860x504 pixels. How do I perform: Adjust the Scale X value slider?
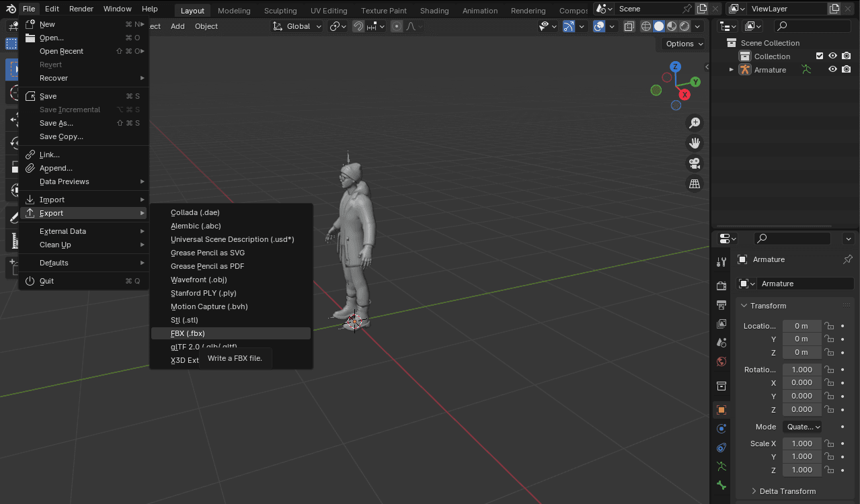click(x=802, y=443)
